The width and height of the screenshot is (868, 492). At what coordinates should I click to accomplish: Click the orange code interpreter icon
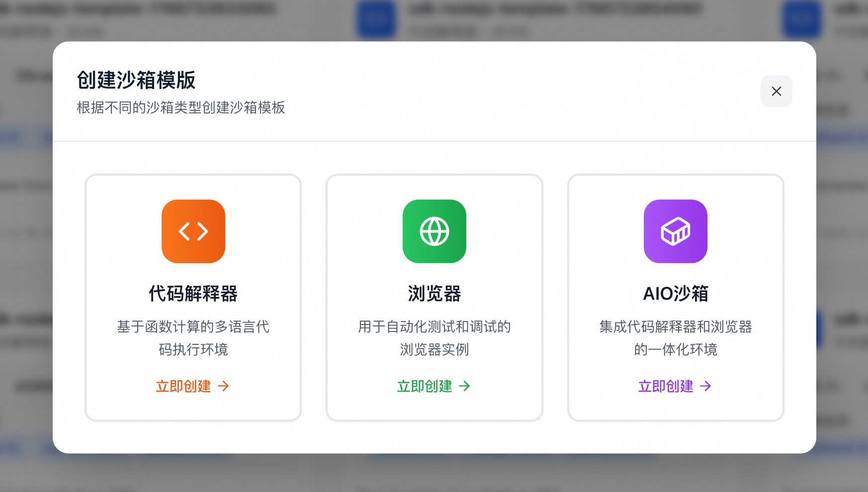(x=193, y=231)
